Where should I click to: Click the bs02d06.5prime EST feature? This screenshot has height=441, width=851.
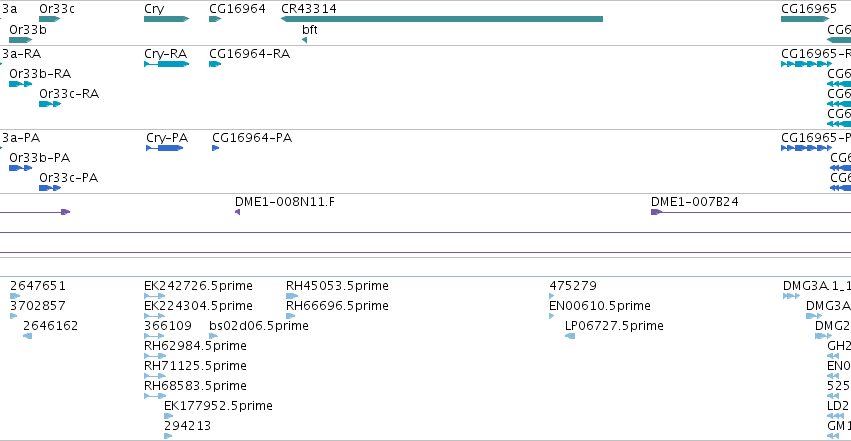point(213,336)
